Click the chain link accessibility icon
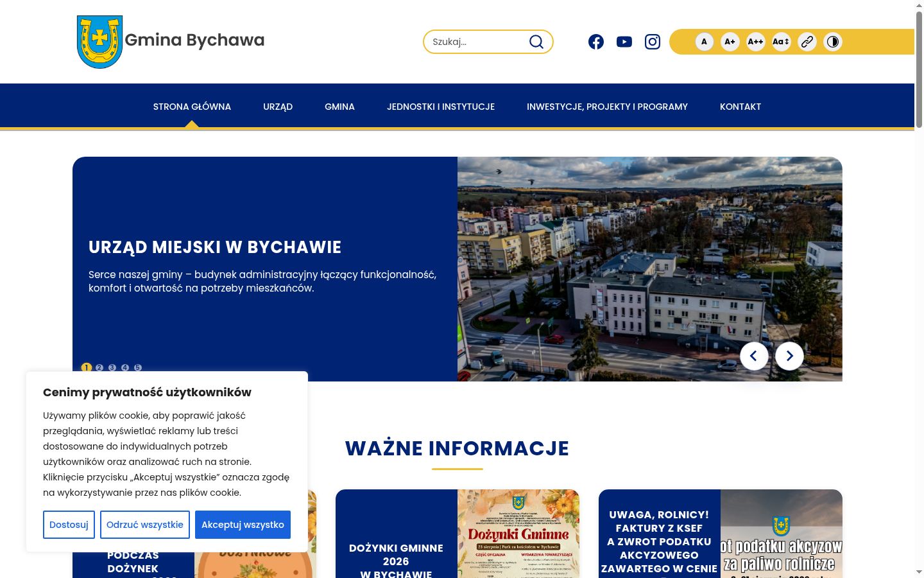This screenshot has width=924, height=578. [x=807, y=42]
